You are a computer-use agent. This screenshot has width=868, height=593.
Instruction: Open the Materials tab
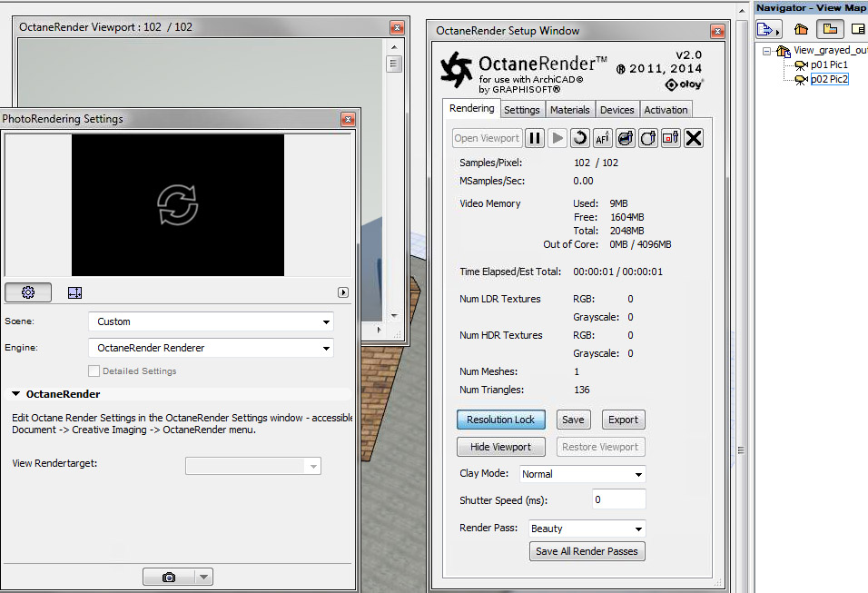tap(569, 110)
